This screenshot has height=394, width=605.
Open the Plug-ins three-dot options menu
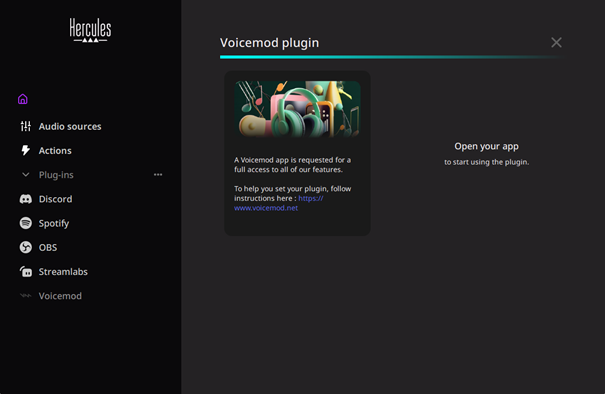(158, 174)
